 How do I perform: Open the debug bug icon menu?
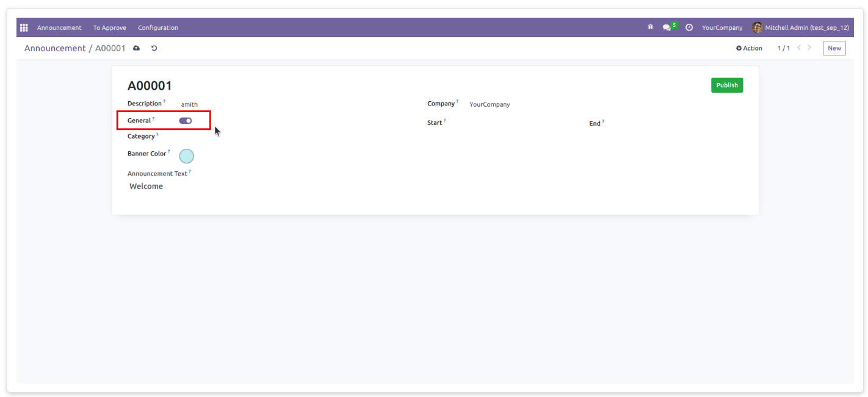[651, 27]
